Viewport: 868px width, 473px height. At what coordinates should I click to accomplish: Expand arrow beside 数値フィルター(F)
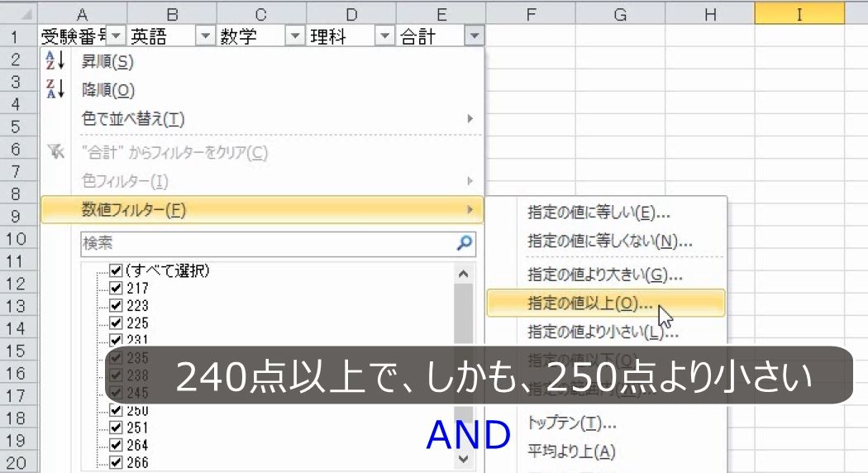click(470, 210)
